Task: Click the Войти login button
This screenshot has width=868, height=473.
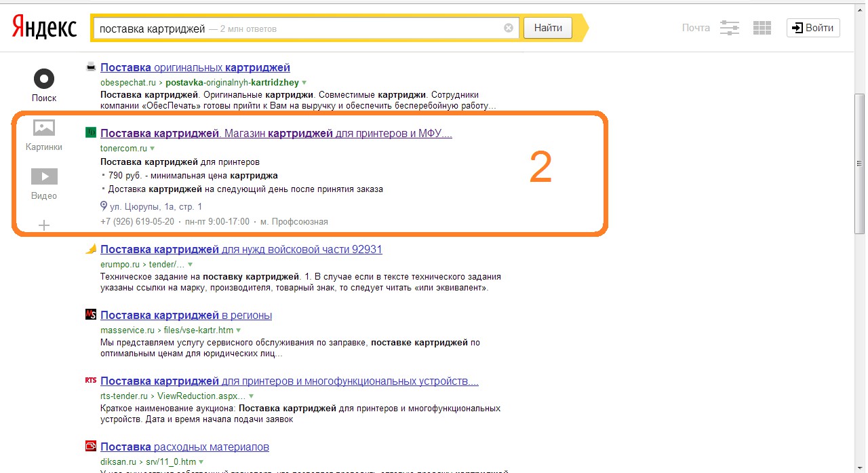Action: 813,28
